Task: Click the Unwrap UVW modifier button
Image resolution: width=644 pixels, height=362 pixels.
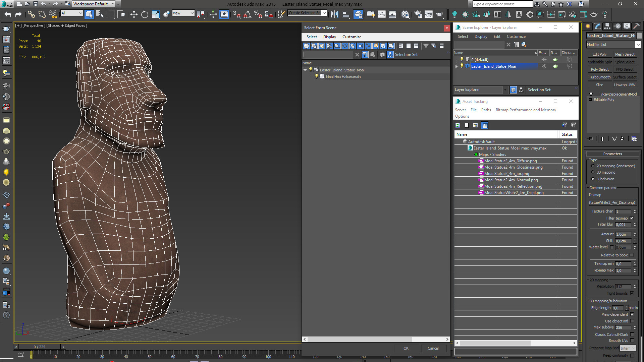Action: (x=625, y=85)
